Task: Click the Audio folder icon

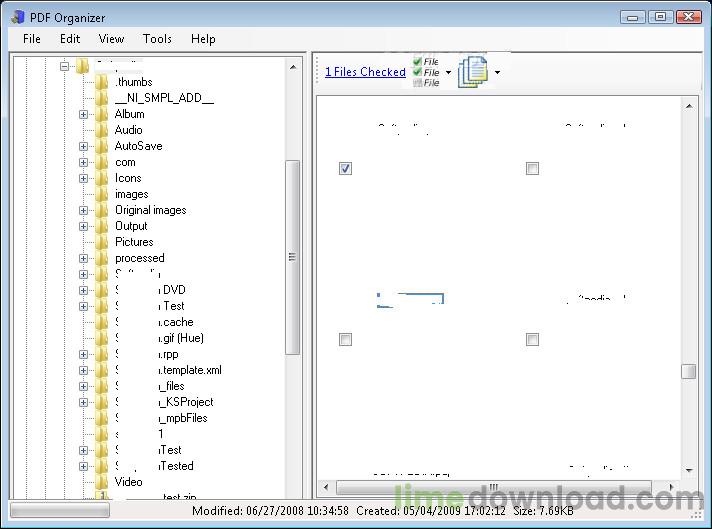Action: click(102, 130)
